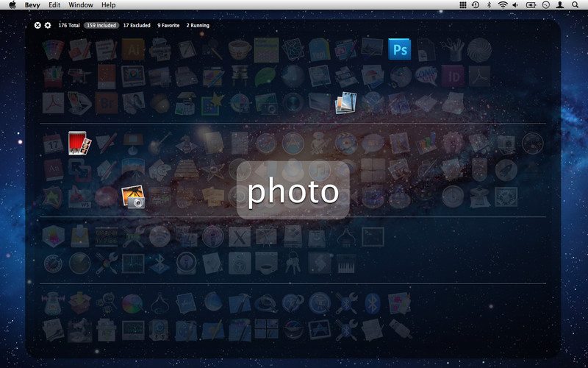Image resolution: width=588 pixels, height=368 pixels.
Task: Open the iPhoto app icon
Action: click(132, 197)
